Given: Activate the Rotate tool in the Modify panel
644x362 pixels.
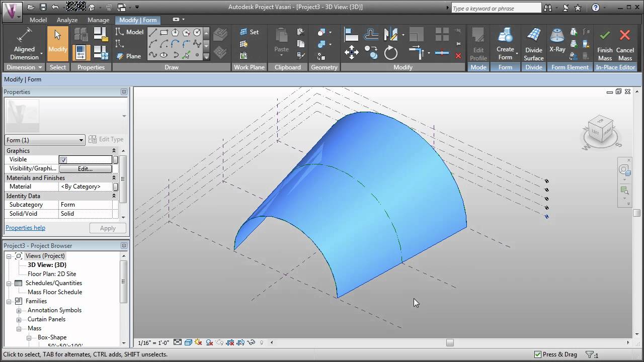Looking at the screenshot, I should 390,52.
